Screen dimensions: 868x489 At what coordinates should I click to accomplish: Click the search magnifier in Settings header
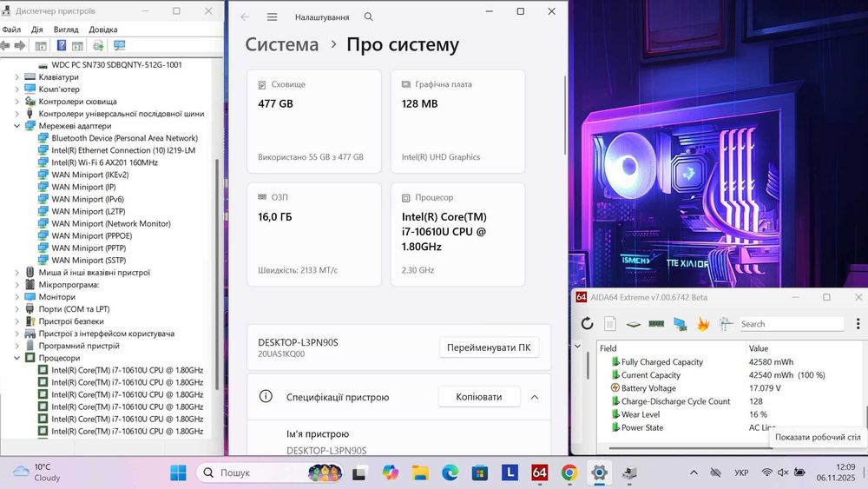tap(368, 17)
